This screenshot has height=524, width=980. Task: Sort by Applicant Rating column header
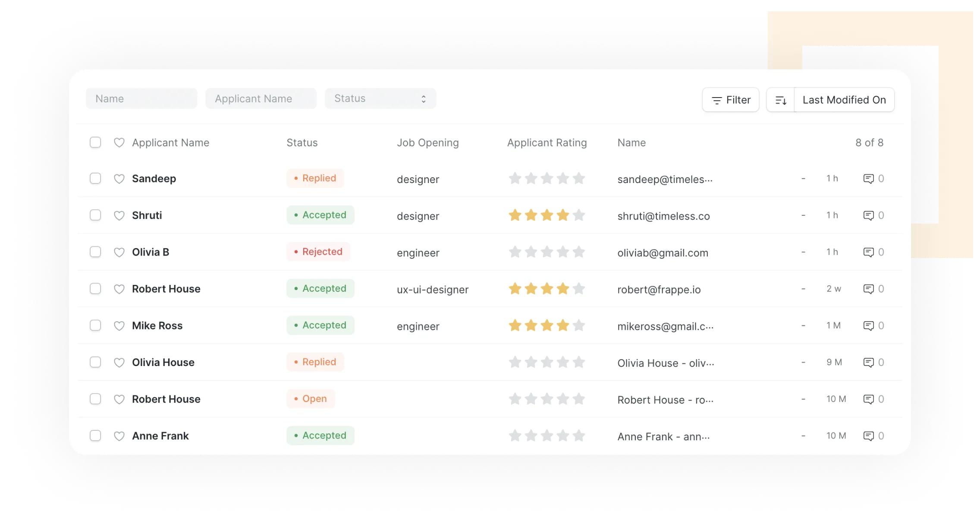[547, 143]
